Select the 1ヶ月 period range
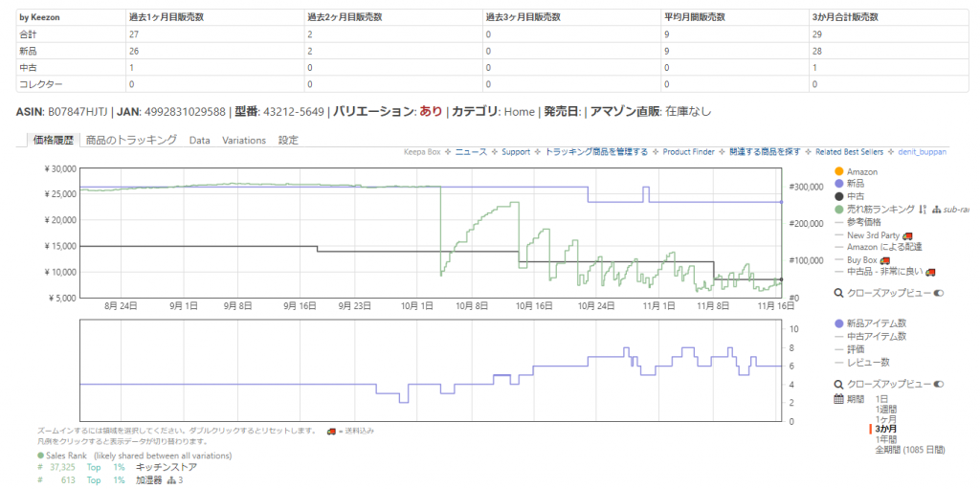 coord(886,419)
